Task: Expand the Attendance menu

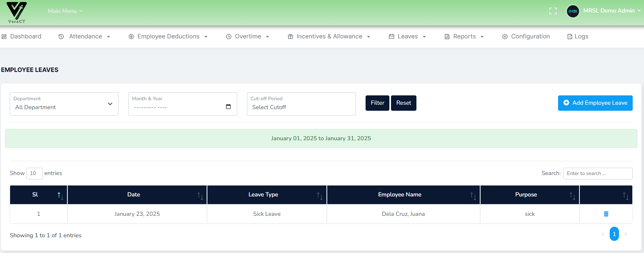Action: point(85,36)
